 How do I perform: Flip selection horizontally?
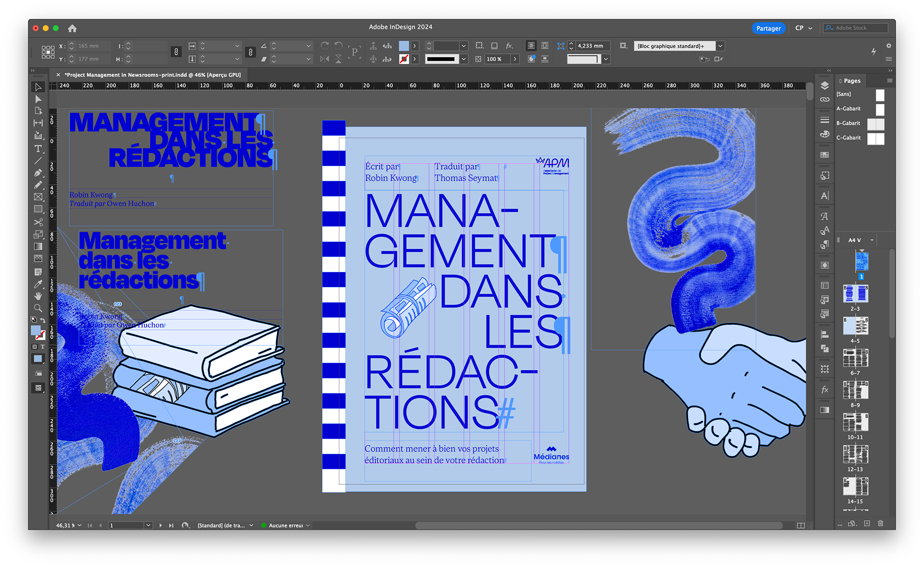pos(325,59)
